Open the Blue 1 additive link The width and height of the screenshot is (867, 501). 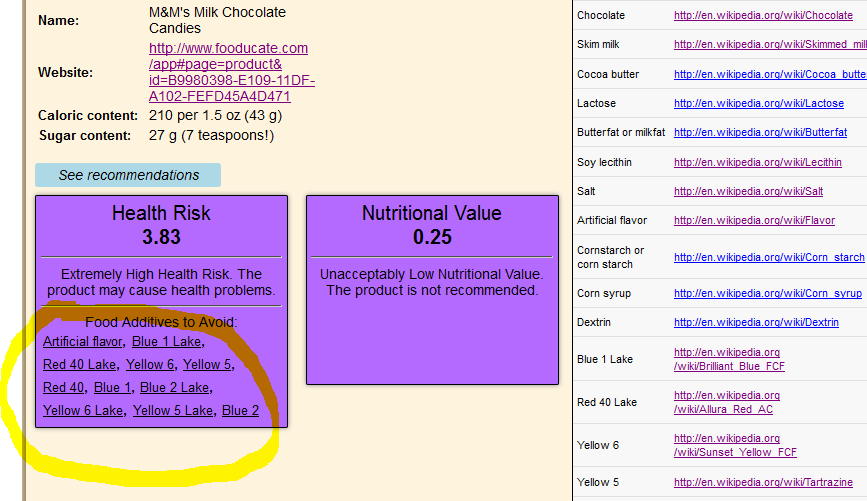pyautogui.click(x=112, y=388)
